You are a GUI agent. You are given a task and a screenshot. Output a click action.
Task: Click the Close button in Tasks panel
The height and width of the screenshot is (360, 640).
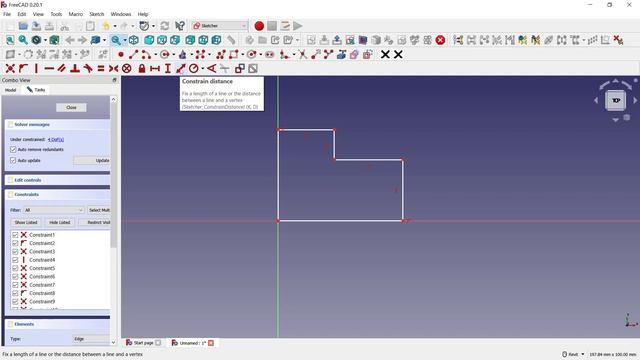click(71, 107)
